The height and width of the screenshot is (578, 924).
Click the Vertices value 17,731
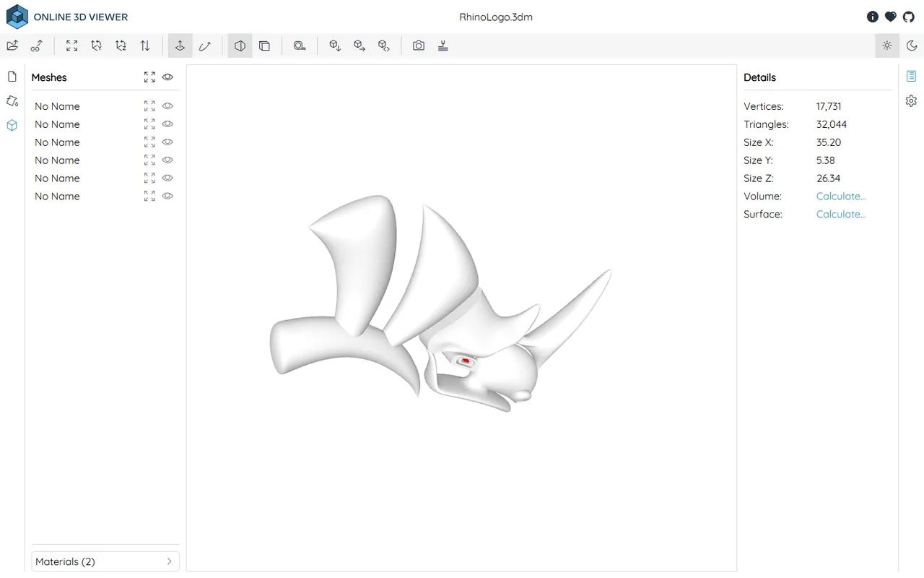tap(829, 106)
